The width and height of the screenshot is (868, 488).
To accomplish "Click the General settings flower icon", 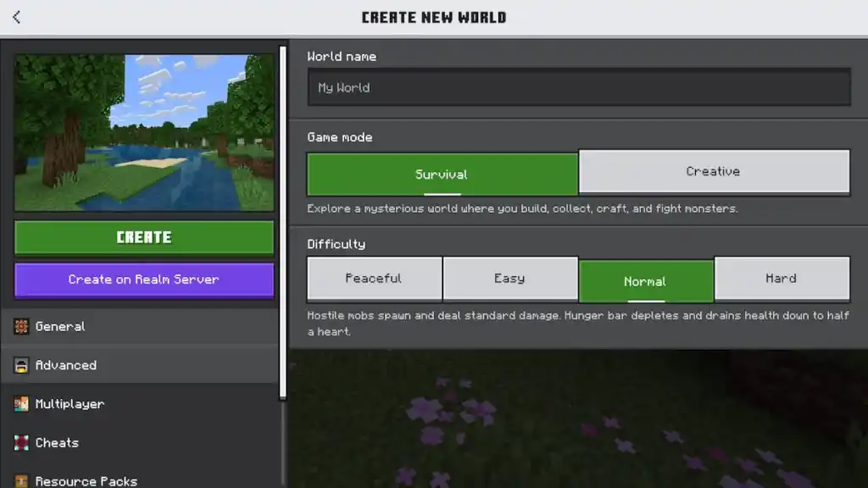I will click(21, 326).
